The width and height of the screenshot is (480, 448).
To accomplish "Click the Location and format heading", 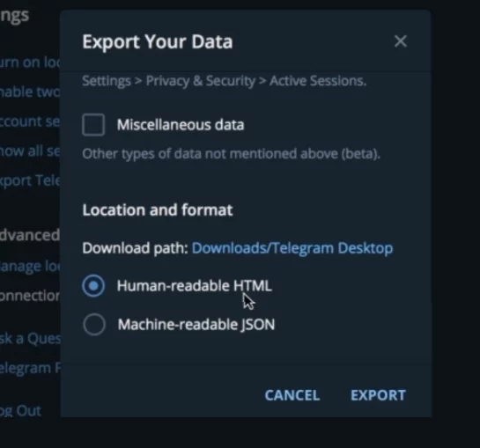I will [158, 210].
